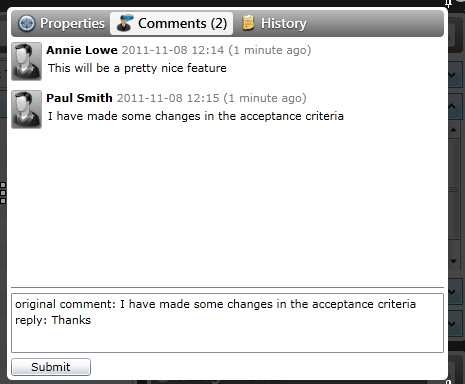Click Annie Lowe's avatar picture
The image size is (465, 384).
point(26,61)
